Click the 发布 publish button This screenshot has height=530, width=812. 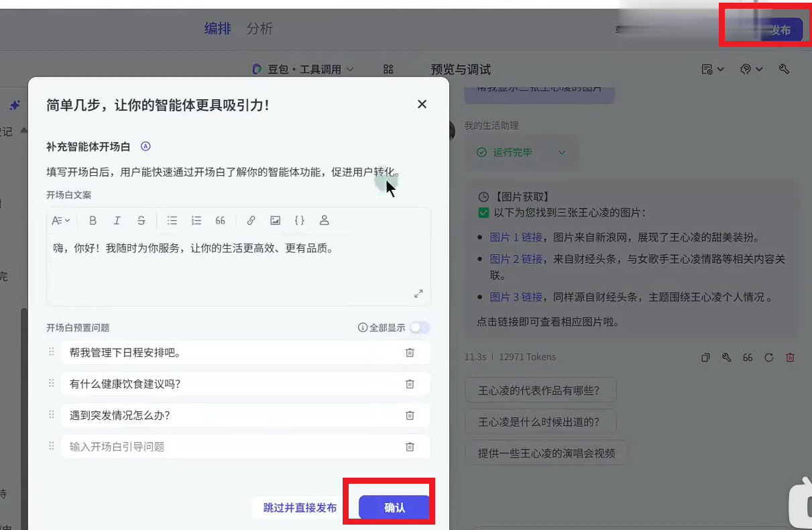[780, 30]
